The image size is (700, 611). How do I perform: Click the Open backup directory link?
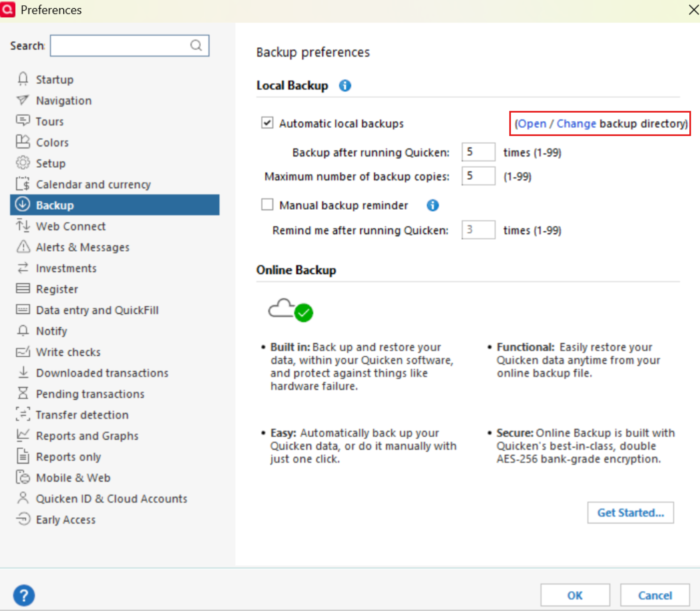532,123
